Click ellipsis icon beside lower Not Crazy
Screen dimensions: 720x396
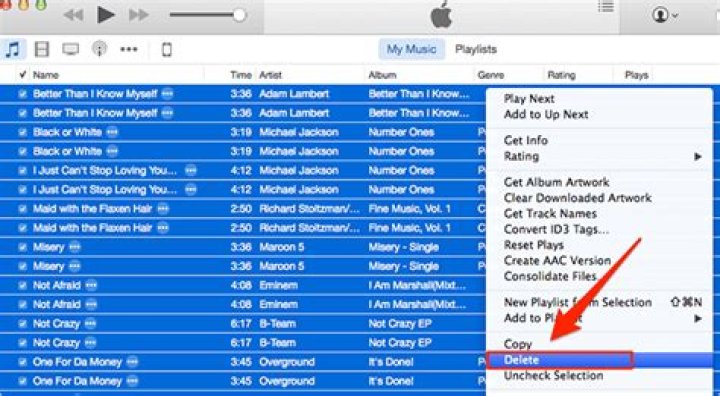tap(90, 343)
